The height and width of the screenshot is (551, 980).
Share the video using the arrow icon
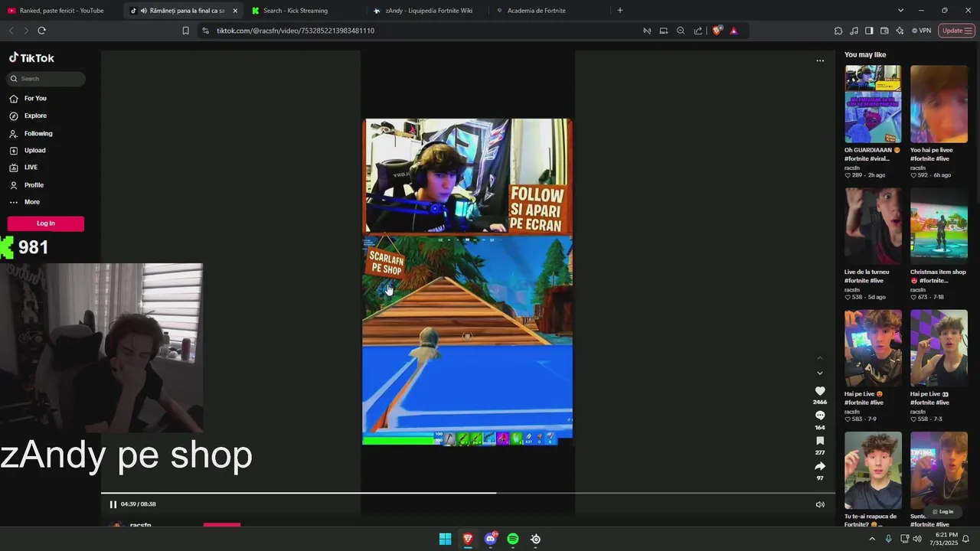coord(820,466)
